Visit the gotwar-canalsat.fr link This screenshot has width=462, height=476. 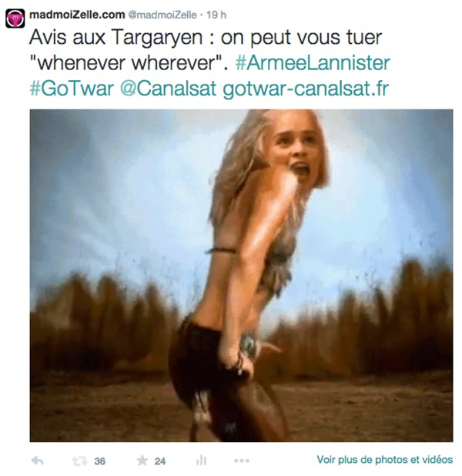click(x=306, y=89)
